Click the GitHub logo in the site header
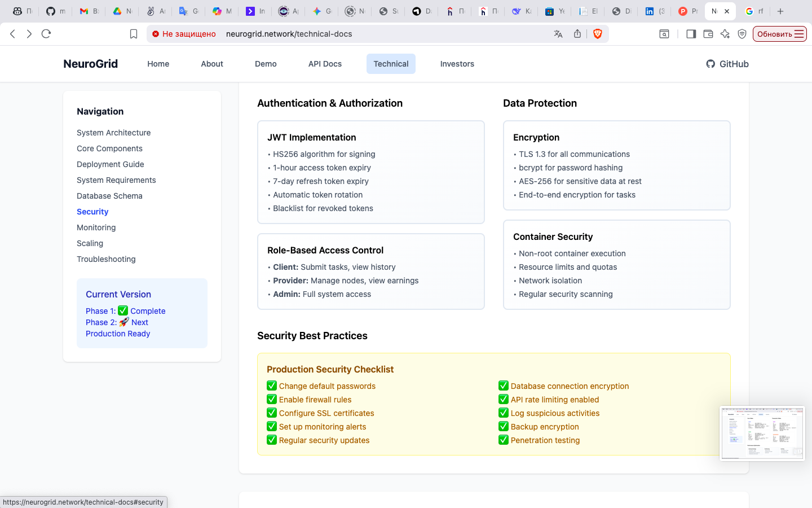812x508 pixels. (x=710, y=64)
